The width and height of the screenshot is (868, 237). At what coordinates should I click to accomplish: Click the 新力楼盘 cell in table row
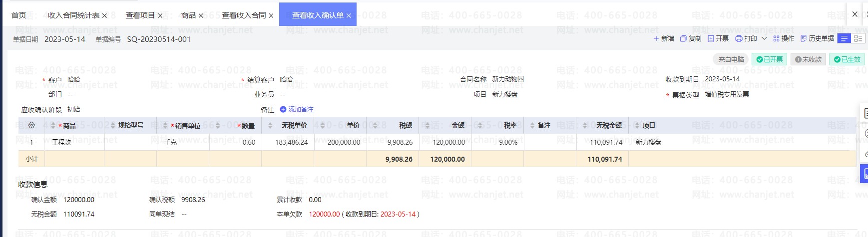[648, 142]
